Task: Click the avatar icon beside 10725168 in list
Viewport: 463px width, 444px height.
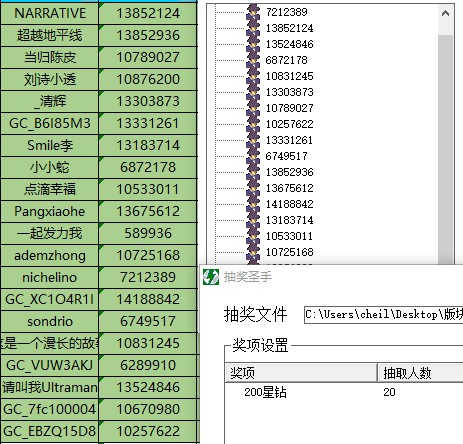Action: pos(253,252)
